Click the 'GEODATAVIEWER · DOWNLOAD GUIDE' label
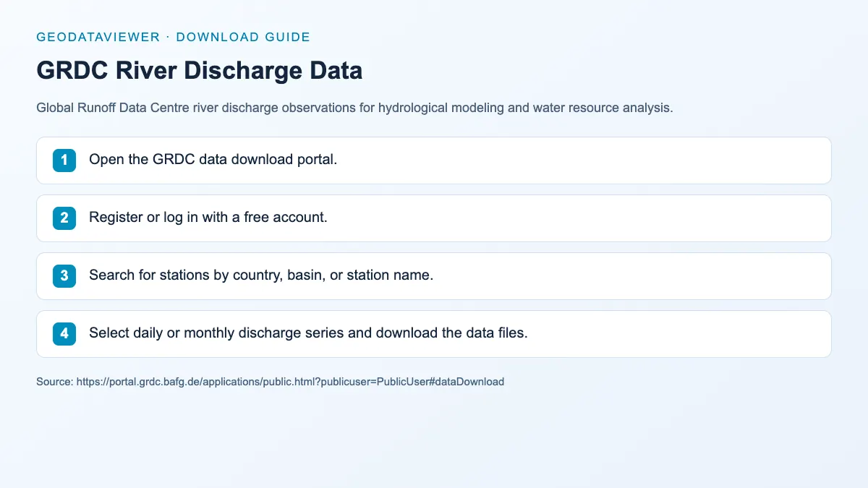 173,37
